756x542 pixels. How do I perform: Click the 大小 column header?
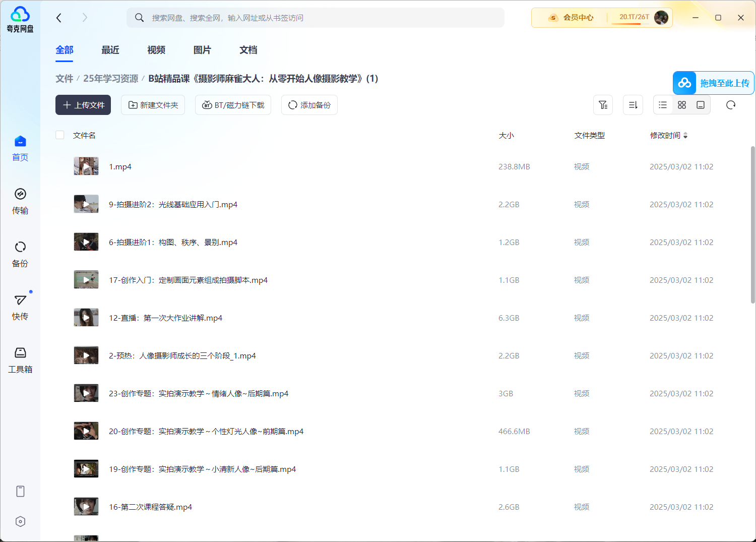[506, 135]
